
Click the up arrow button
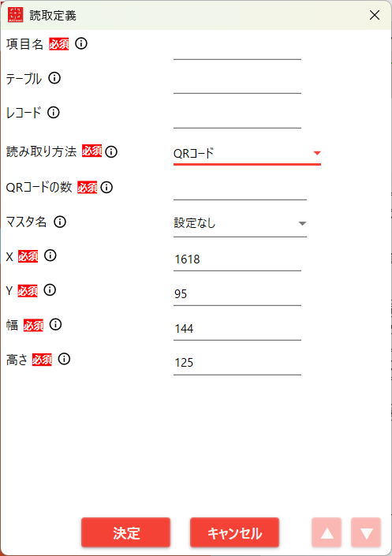click(327, 532)
